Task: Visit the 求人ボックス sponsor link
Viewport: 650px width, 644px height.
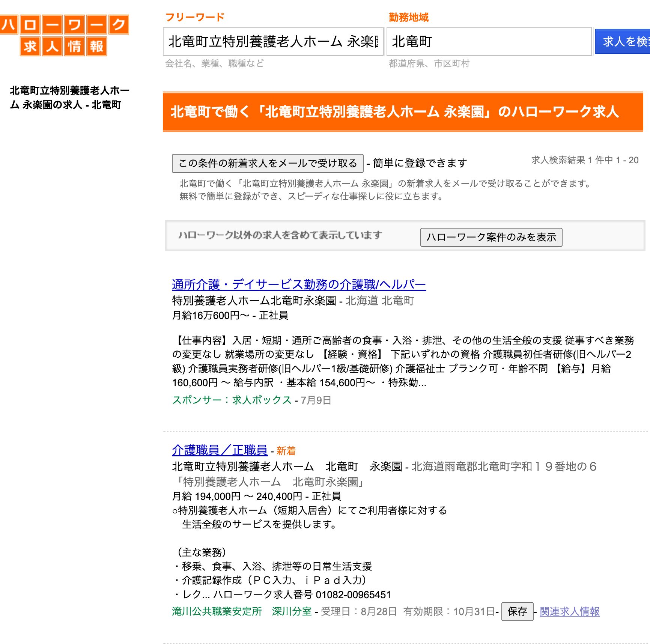Action: coord(260,400)
